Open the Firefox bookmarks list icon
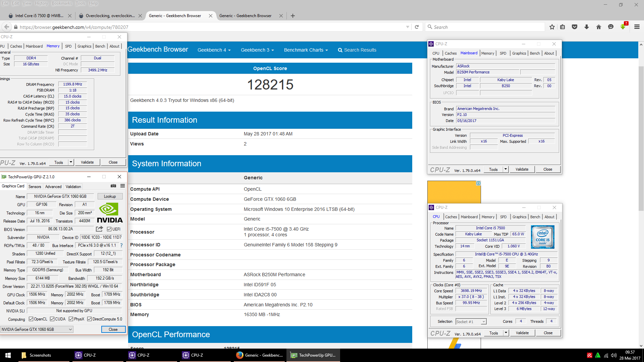Viewport: 644px width, 362px height. pyautogui.click(x=562, y=27)
